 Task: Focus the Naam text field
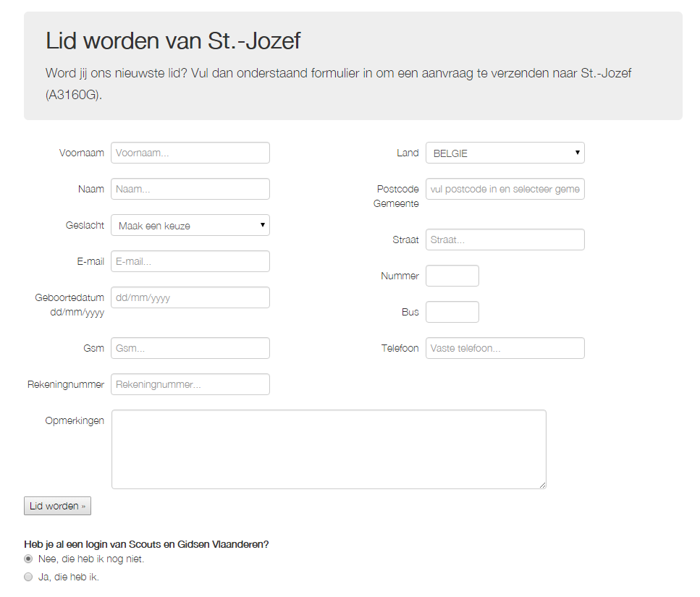point(190,189)
